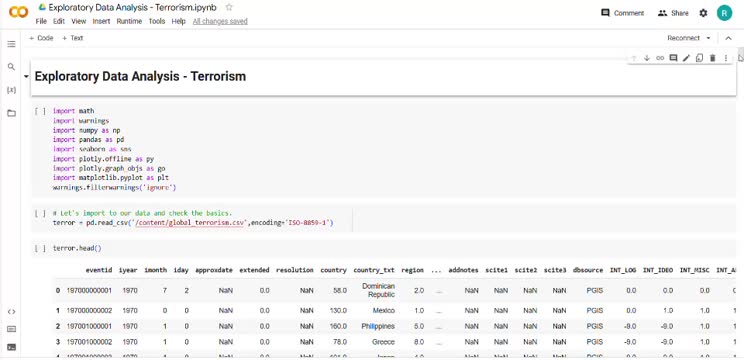This screenshot has height=360, width=744.
Task: Move cell down with arrow icon
Action: pos(646,58)
